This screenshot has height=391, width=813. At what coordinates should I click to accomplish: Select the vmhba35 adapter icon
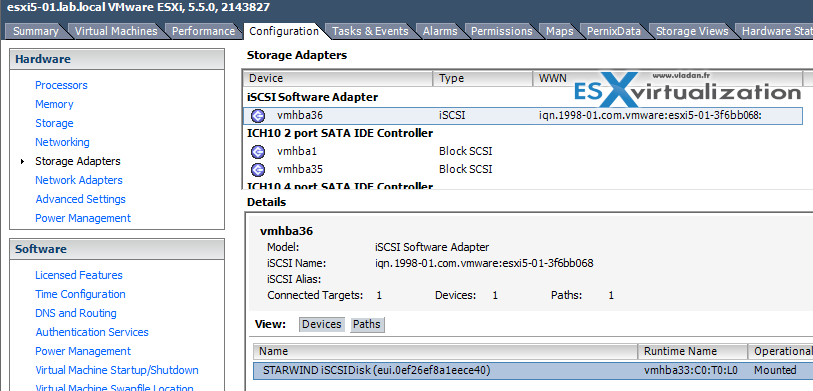[258, 169]
